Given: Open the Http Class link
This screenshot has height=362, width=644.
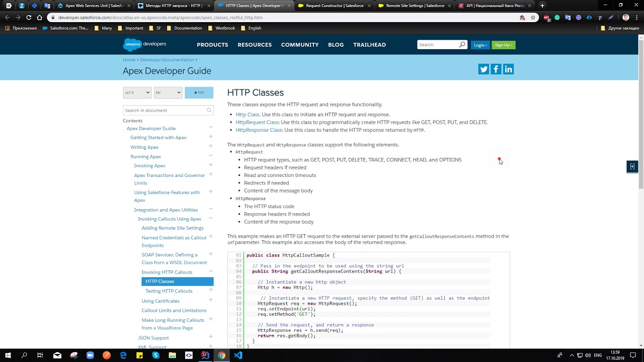Looking at the screenshot, I should (x=248, y=114).
